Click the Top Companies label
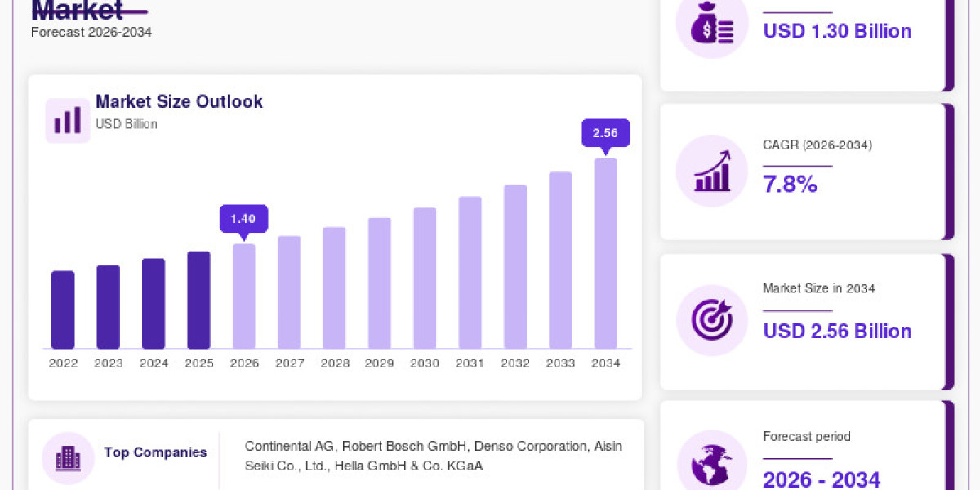Viewport: 980px width, 490px height. tap(155, 452)
